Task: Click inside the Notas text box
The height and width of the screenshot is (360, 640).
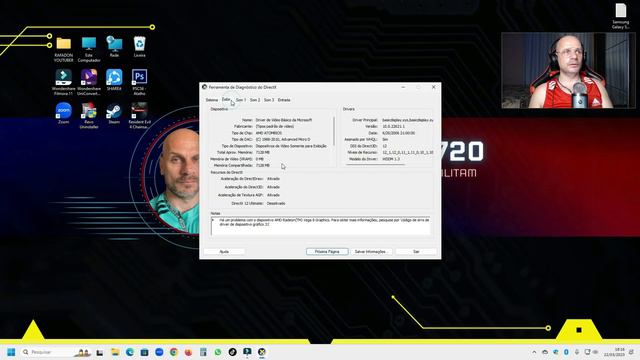Action: (320, 226)
